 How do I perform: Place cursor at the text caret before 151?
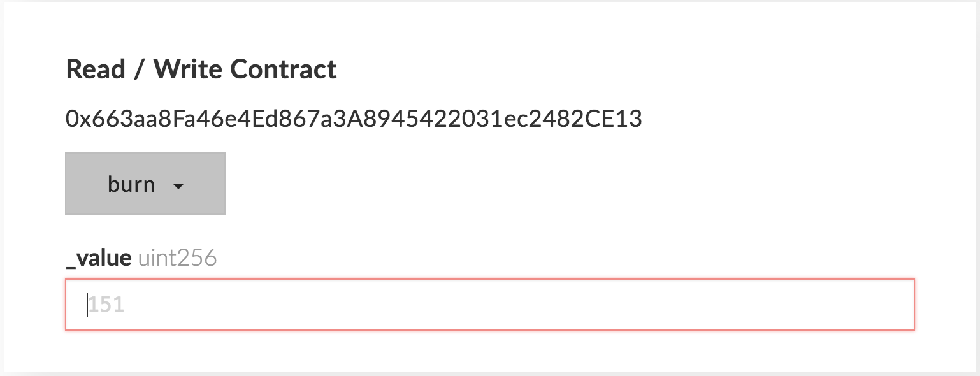[x=87, y=305]
